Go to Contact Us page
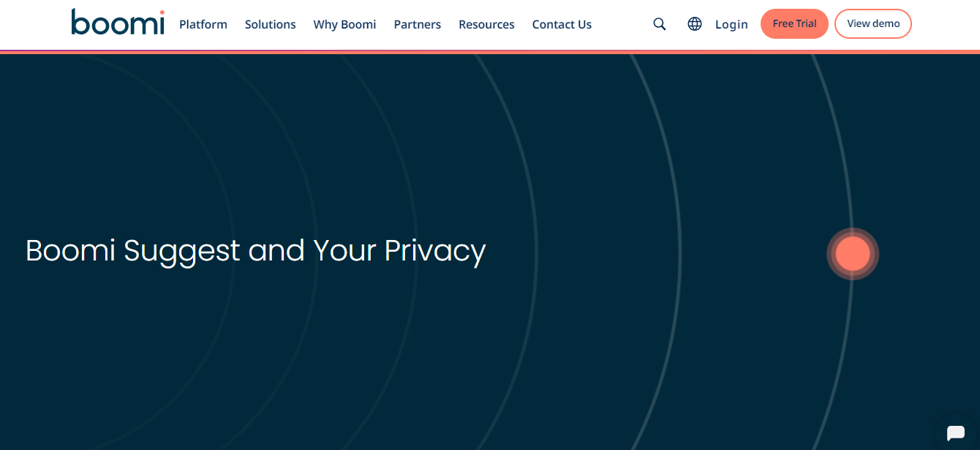980x450 pixels. 562,24
